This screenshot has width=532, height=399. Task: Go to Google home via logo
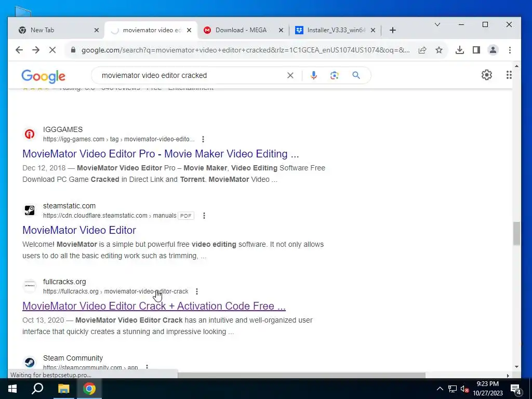pyautogui.click(x=43, y=76)
